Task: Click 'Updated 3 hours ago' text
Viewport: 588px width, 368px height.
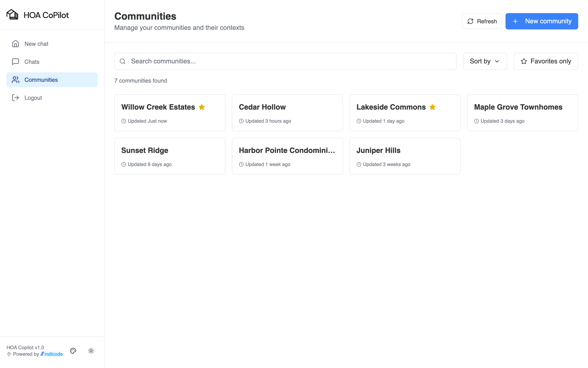Action: [x=268, y=121]
